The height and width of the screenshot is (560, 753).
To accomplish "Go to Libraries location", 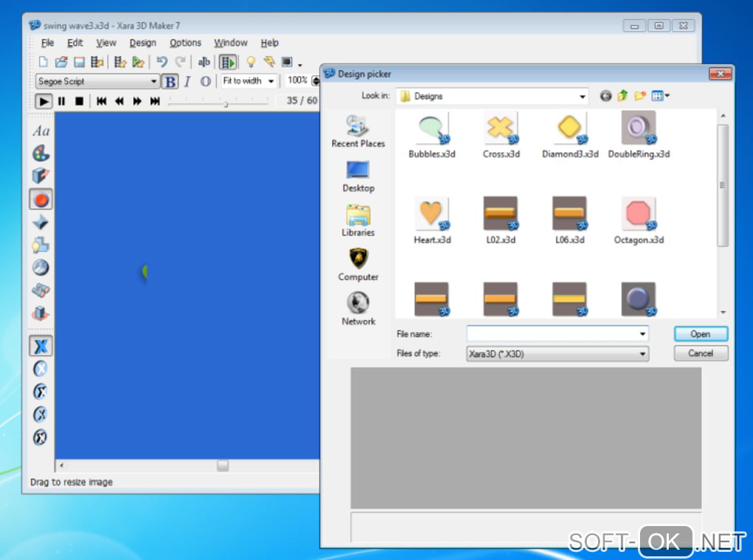I will click(358, 221).
